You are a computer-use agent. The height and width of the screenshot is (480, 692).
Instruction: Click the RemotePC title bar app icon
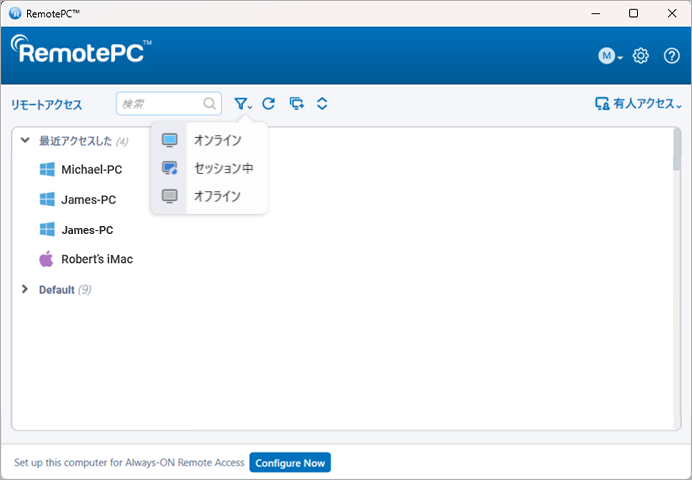(x=15, y=14)
